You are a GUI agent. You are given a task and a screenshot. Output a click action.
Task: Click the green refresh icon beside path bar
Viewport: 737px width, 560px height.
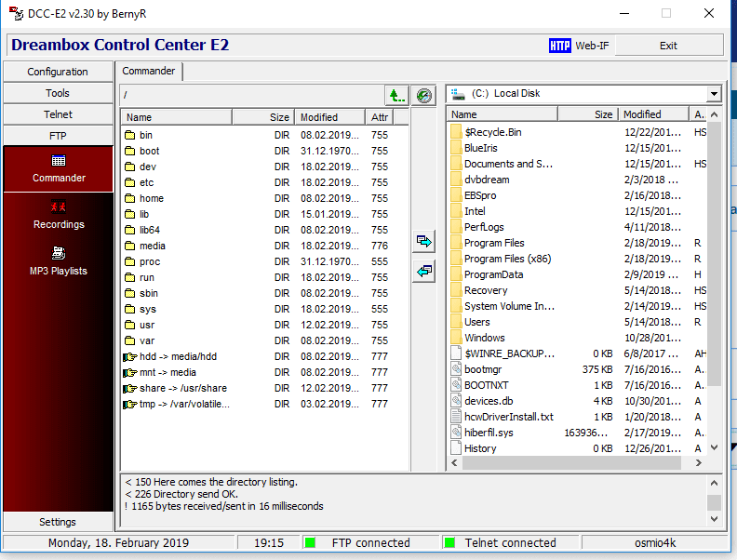click(424, 96)
